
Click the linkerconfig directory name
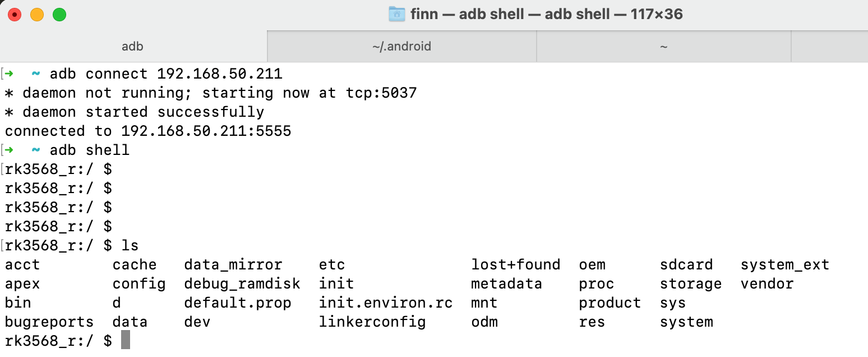point(372,322)
